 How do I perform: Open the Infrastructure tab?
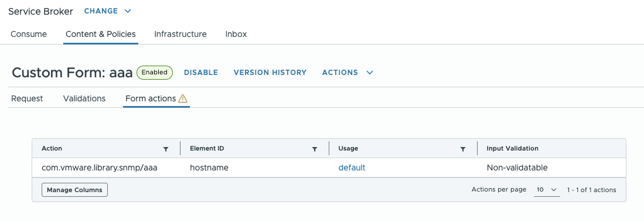click(x=180, y=34)
